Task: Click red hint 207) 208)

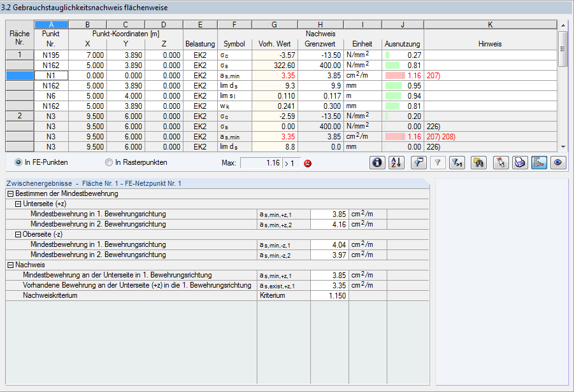Action: [441, 137]
